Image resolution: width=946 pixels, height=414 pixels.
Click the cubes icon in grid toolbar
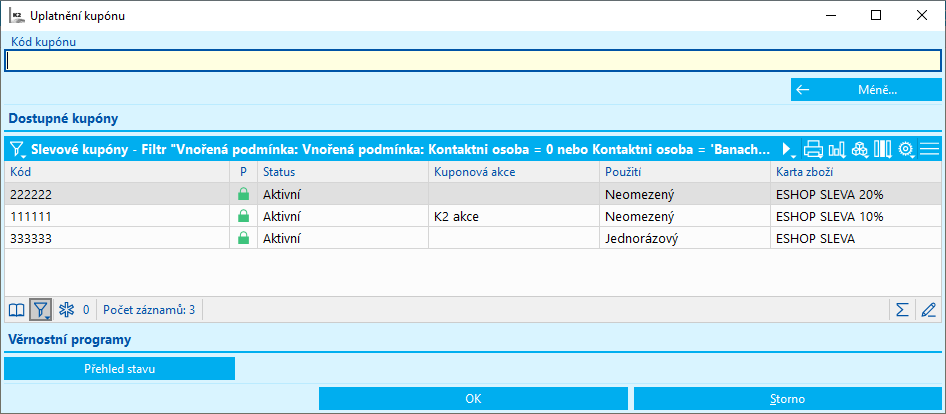[860, 150]
